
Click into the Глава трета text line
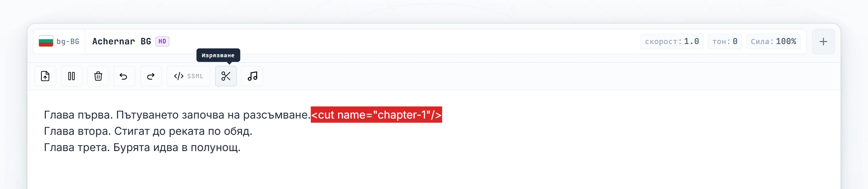142,147
